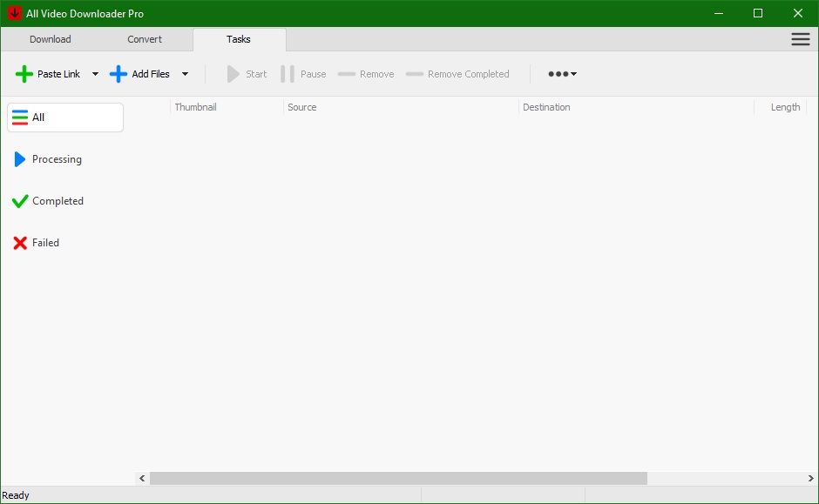Open the Convert tab
819x504 pixels.
pos(144,39)
